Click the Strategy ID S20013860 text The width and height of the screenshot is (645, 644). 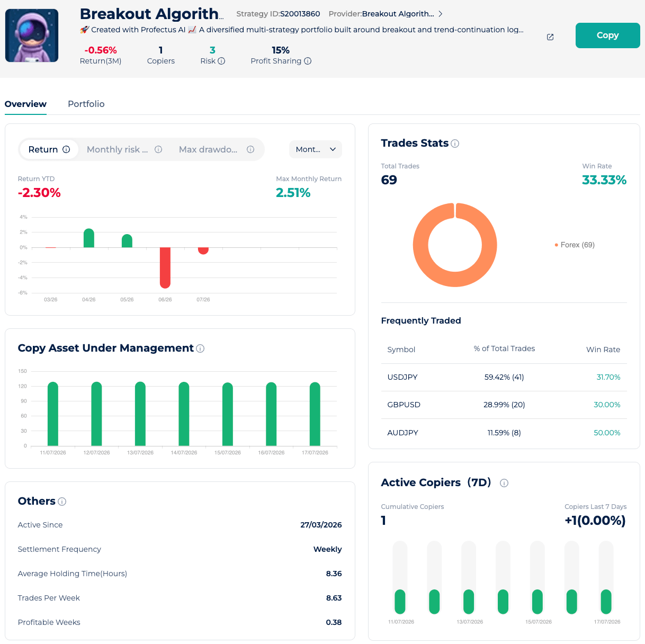click(278, 14)
